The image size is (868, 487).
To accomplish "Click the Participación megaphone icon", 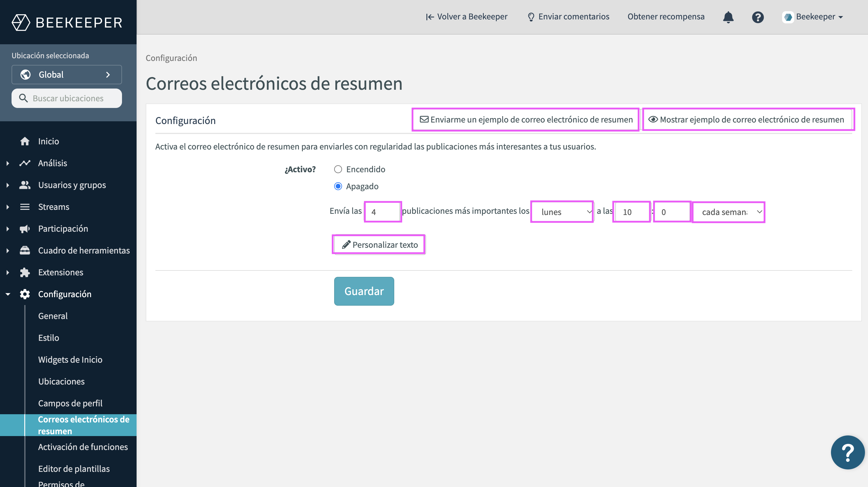I will point(25,229).
